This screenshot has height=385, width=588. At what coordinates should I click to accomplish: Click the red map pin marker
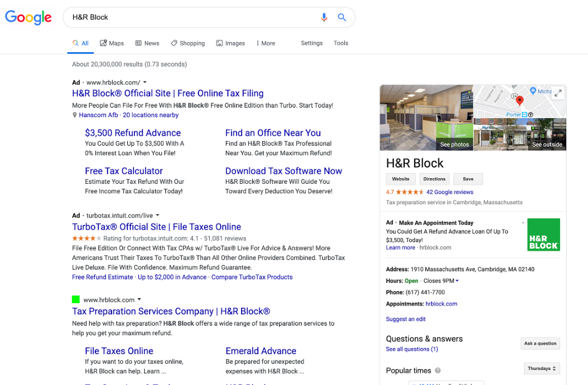(520, 100)
